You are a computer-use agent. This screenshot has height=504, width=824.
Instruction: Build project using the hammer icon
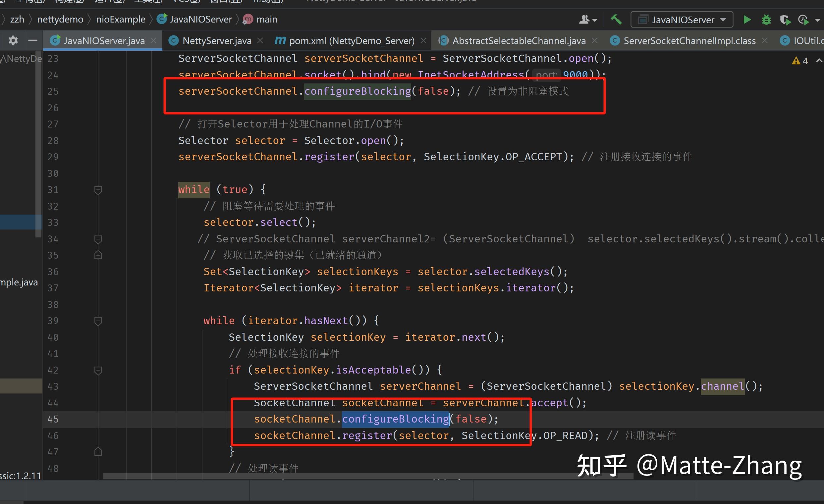pyautogui.click(x=616, y=20)
